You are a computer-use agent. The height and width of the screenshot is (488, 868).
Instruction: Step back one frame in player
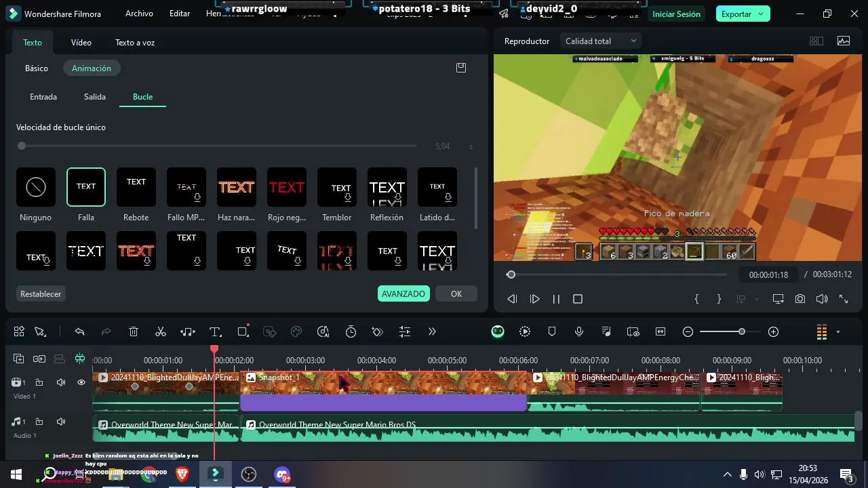(513, 299)
